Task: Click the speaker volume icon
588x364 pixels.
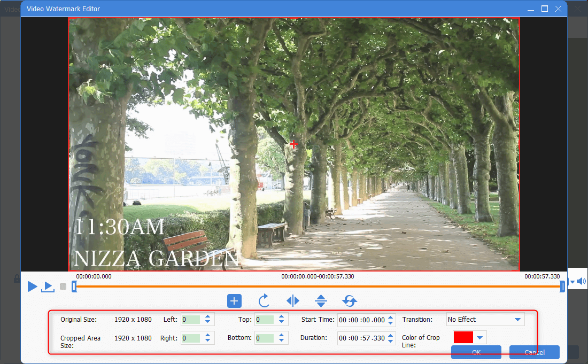Action: click(581, 281)
